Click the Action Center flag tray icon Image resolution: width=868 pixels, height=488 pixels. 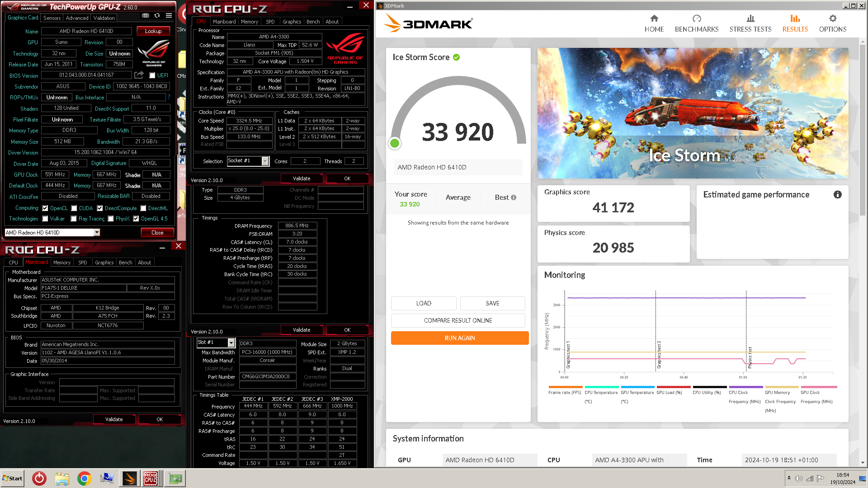tap(821, 479)
